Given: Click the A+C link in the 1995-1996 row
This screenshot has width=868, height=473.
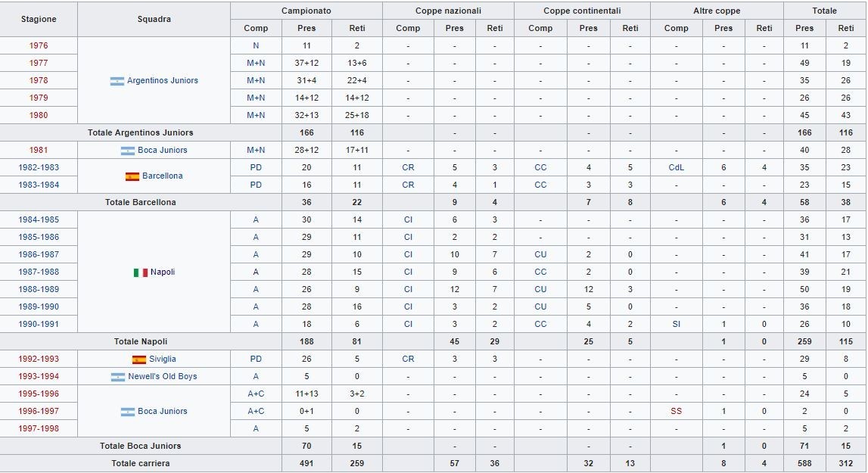Looking at the screenshot, I should point(256,394).
